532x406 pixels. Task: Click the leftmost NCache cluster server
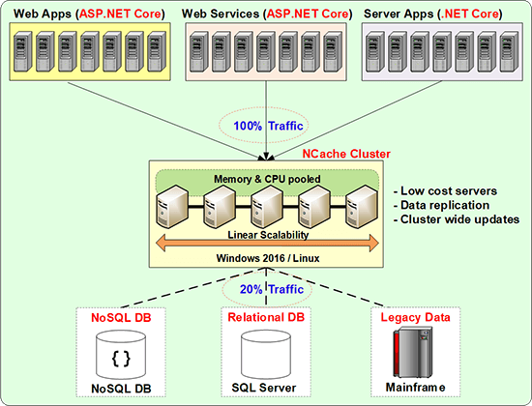(172, 207)
